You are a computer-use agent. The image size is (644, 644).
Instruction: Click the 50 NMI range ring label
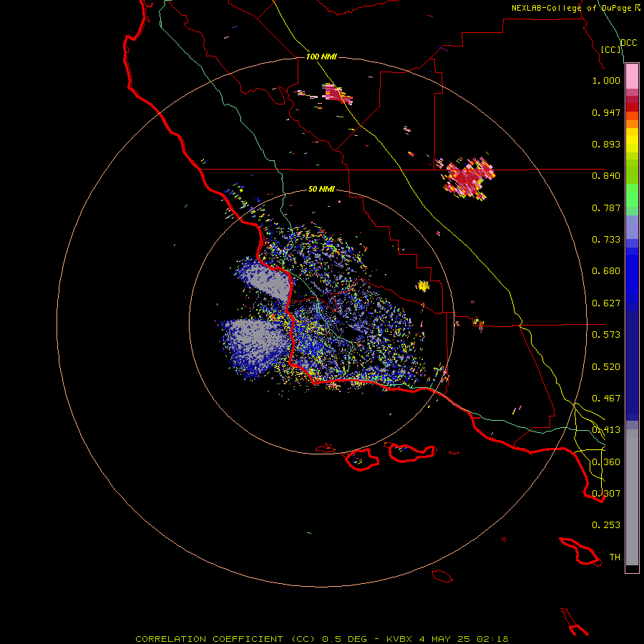tap(321, 190)
